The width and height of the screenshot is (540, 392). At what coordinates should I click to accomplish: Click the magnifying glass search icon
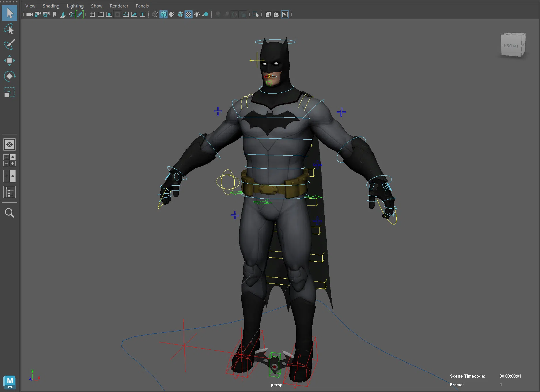(9, 213)
